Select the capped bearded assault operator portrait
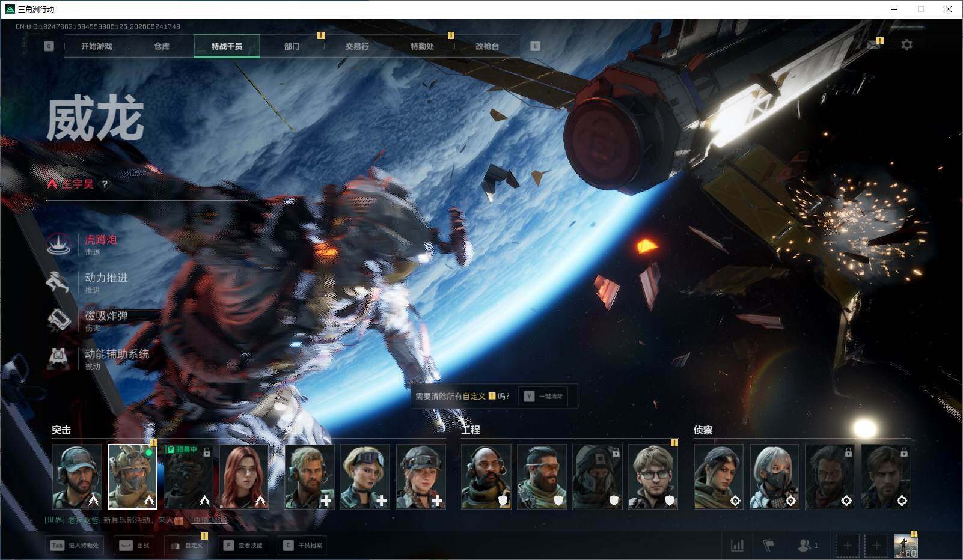The image size is (963, 560). [x=77, y=476]
